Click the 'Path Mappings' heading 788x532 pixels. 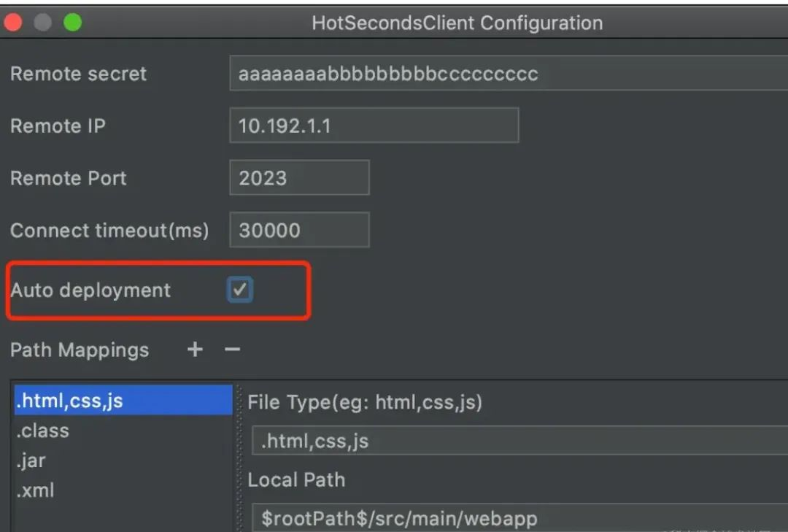pyautogui.click(x=80, y=350)
